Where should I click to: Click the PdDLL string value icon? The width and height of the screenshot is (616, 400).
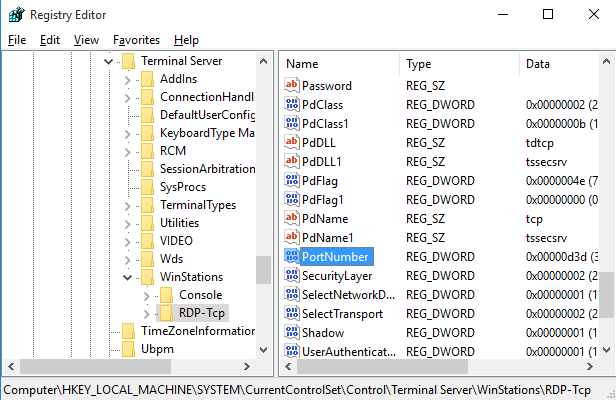tap(292, 142)
